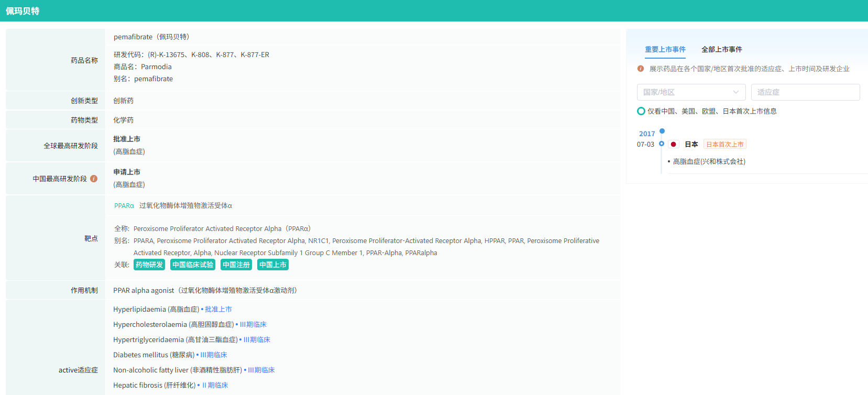
Task: Click the 中国上市 tag button
Action: [273, 265]
